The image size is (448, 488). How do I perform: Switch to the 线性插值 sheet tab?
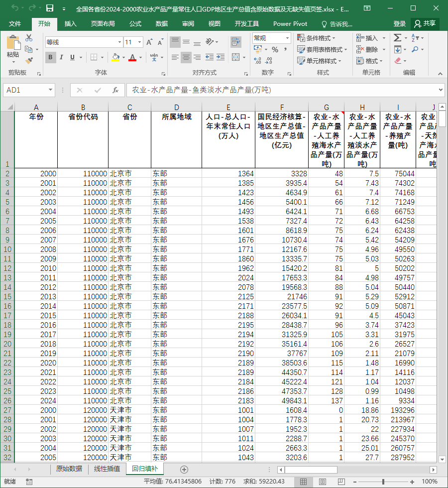pos(107,469)
